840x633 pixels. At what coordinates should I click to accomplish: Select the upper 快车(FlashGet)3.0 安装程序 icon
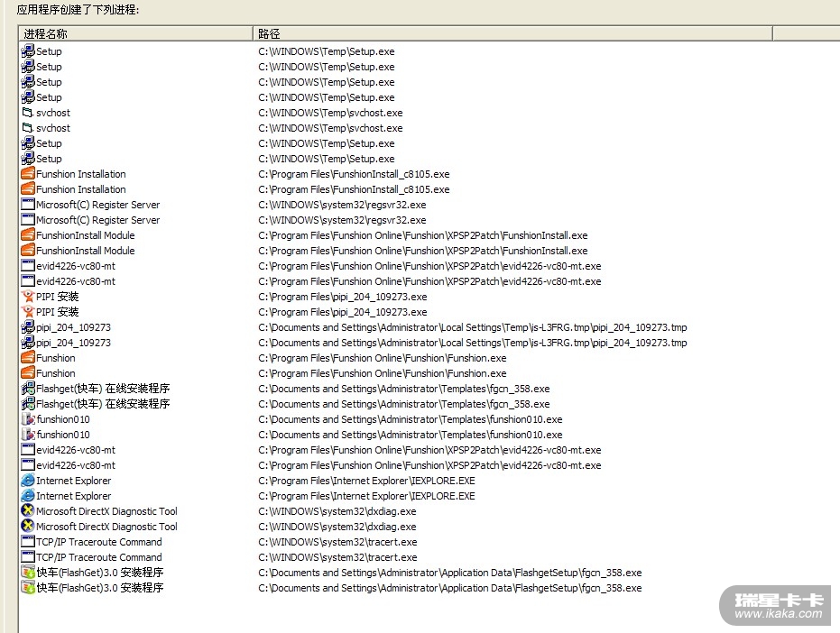coord(28,573)
